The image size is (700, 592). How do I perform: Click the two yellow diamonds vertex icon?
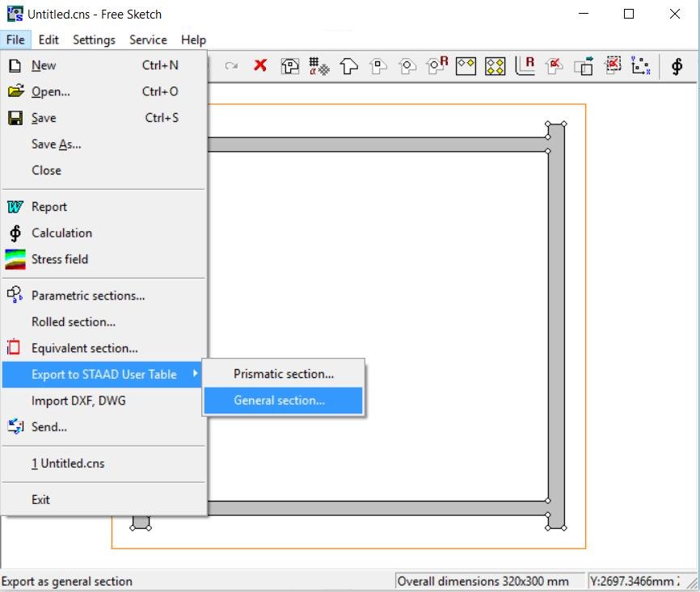tap(466, 66)
